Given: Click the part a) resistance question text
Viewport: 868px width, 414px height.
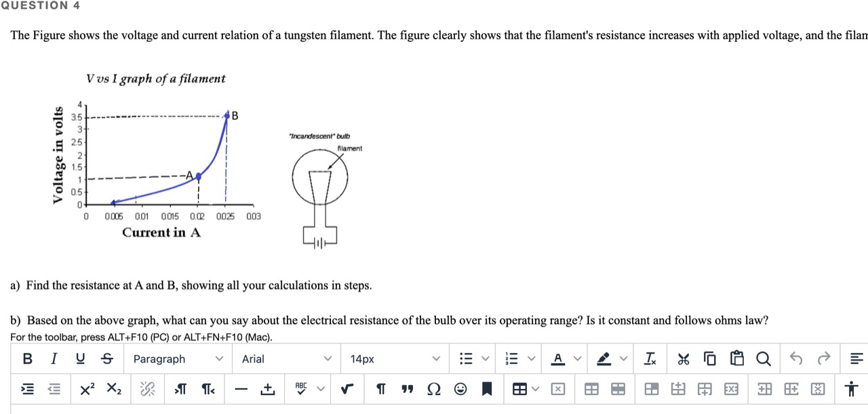Looking at the screenshot, I should 191,285.
